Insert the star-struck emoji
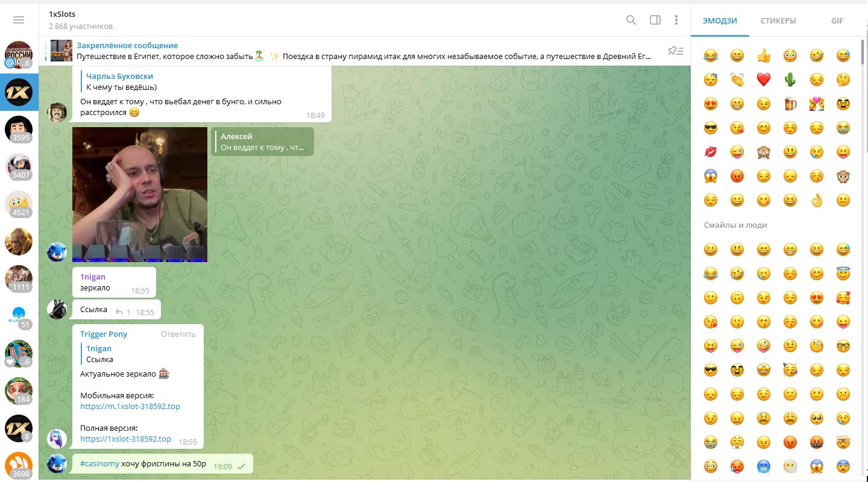 click(x=764, y=370)
